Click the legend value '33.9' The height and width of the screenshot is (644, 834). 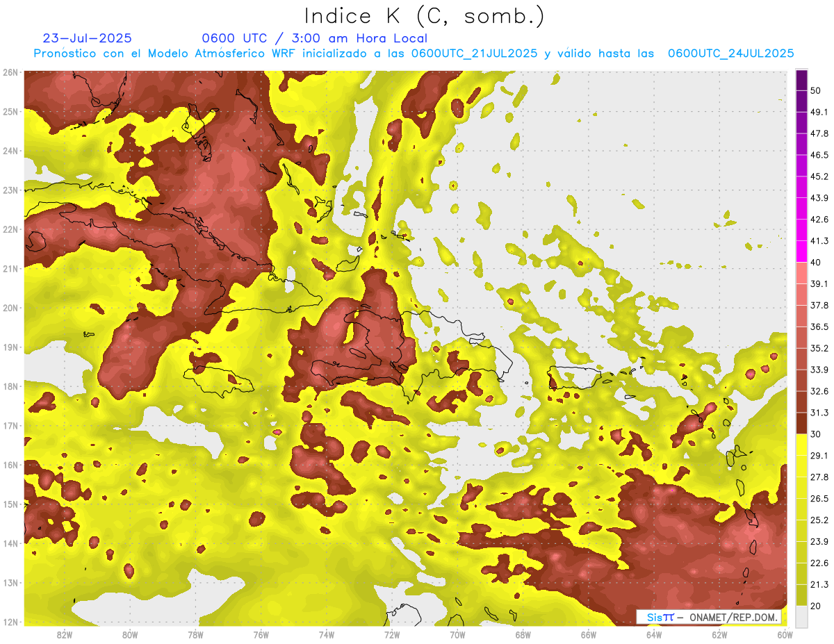tap(819, 370)
